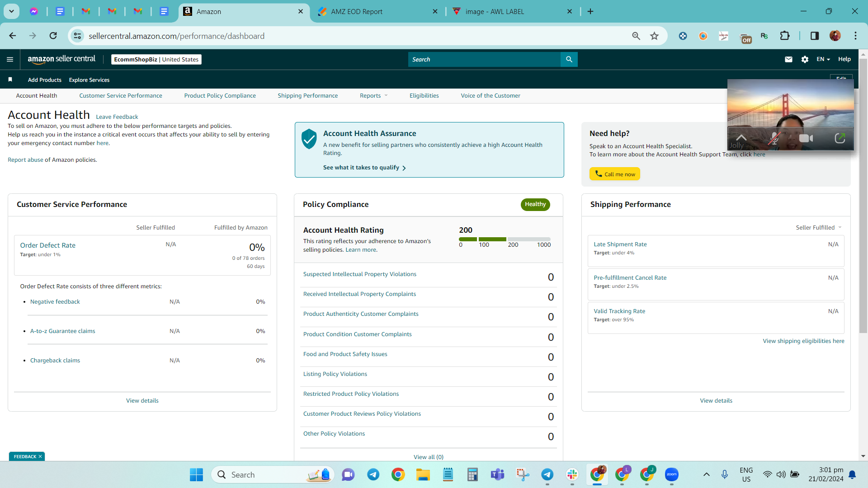Open Notepad from the taskbar
Image resolution: width=868 pixels, height=488 pixels.
448,474
